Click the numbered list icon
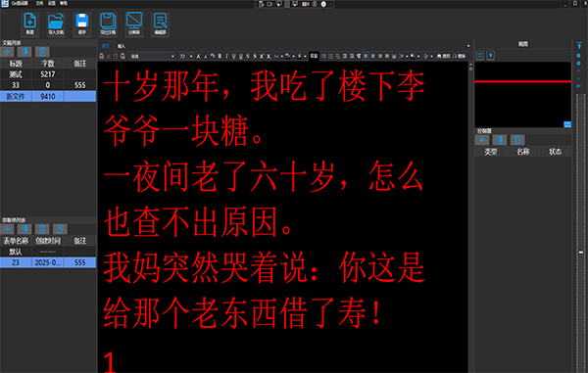This screenshot has width=588, height=373. click(x=331, y=56)
